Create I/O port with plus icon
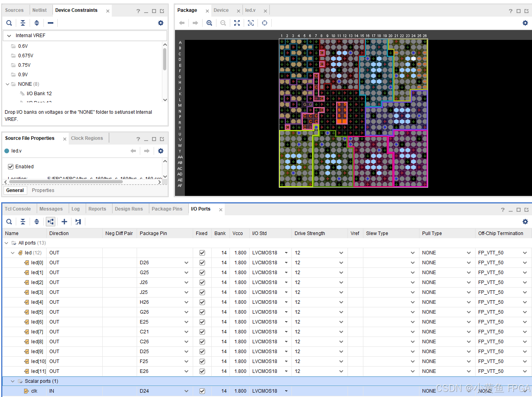This screenshot has height=397, width=532. pyautogui.click(x=64, y=222)
